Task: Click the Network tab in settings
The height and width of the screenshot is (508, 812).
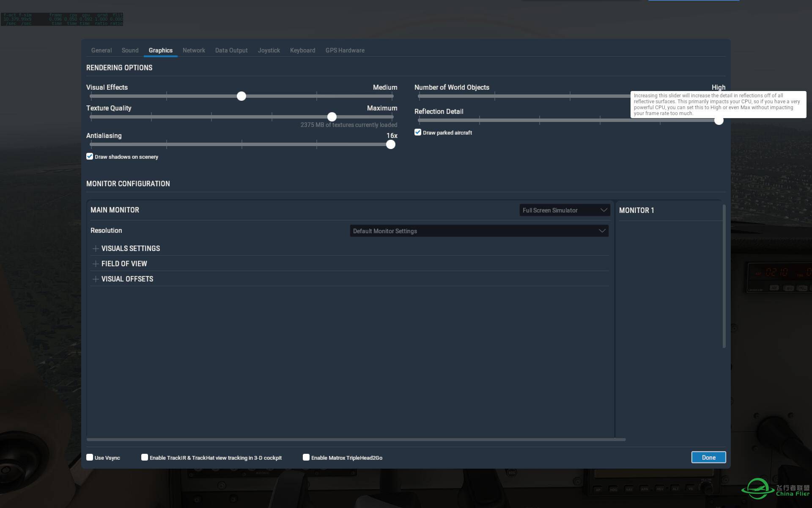Action: point(194,50)
